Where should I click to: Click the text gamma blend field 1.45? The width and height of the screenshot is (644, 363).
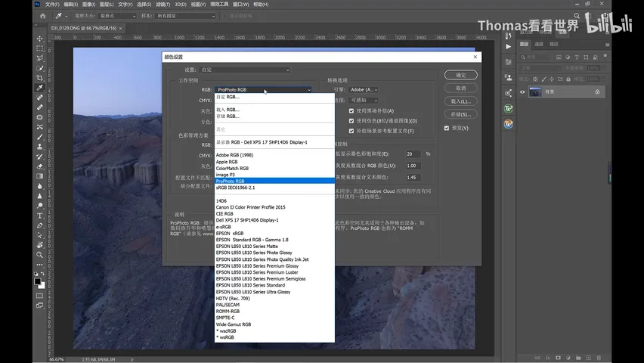point(413,178)
